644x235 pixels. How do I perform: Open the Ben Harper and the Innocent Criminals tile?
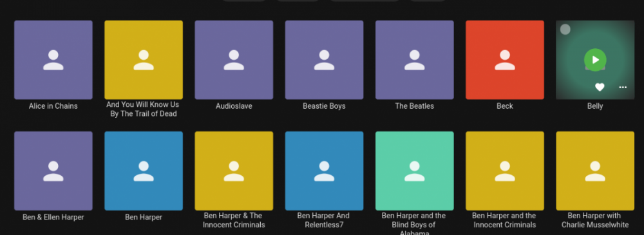(x=505, y=171)
